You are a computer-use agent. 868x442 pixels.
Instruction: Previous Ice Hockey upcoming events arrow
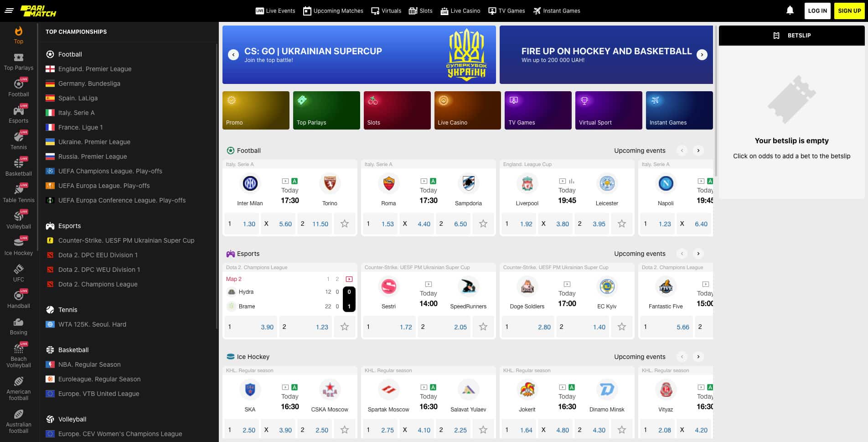pyautogui.click(x=682, y=357)
